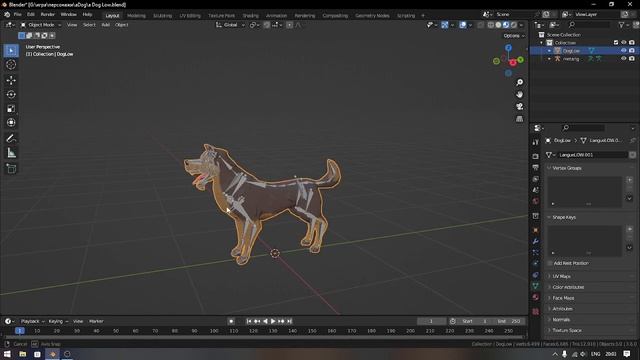This screenshot has width=640, height=360.
Task: Add a vertex group with plus button
Action: [x=629, y=180]
